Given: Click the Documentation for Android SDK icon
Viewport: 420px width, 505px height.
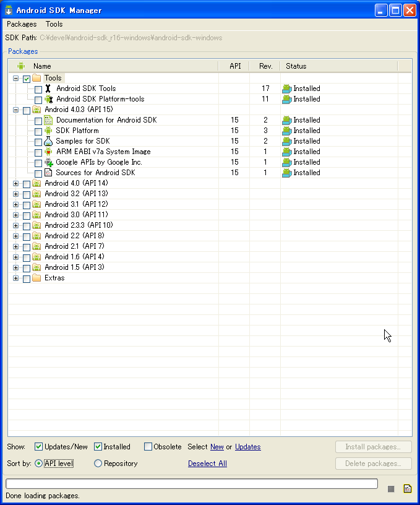Looking at the screenshot, I should (48, 120).
